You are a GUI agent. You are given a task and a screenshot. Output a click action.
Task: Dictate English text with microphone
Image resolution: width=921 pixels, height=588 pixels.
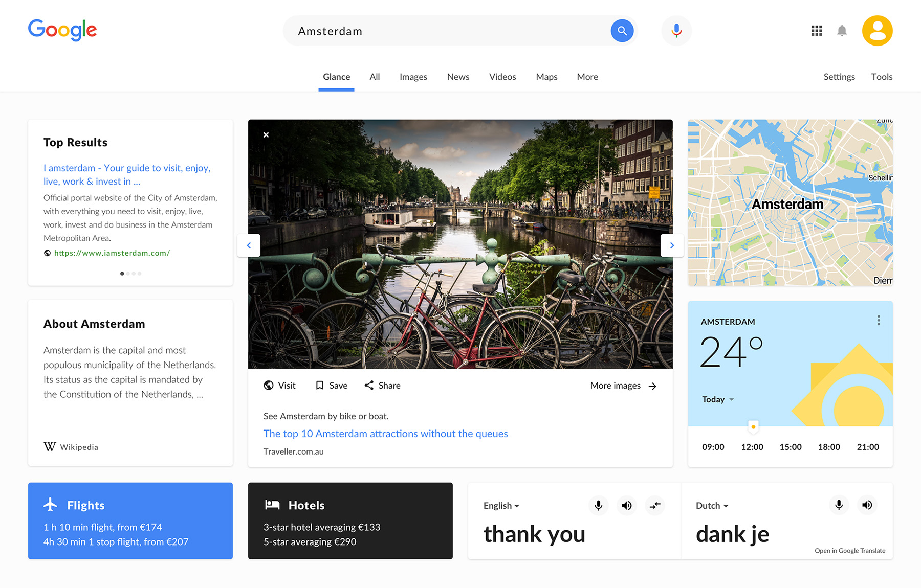coord(598,506)
